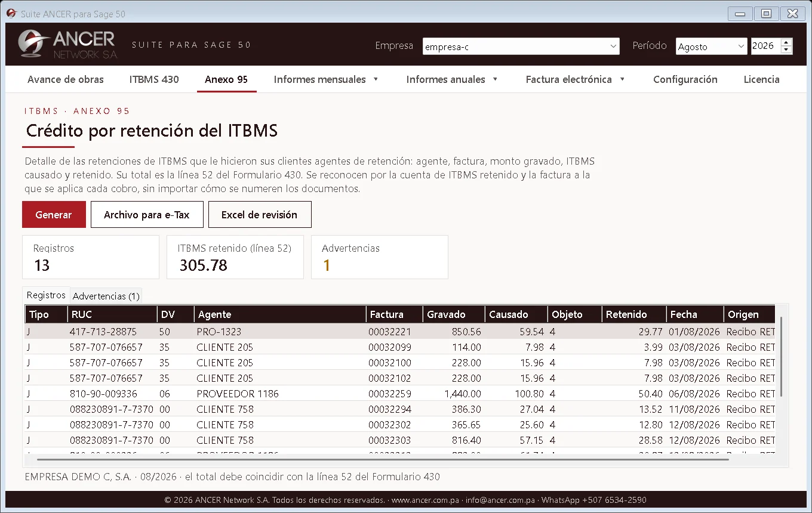Click the ANCER Network logo
The width and height of the screenshot is (812, 513).
(x=67, y=45)
